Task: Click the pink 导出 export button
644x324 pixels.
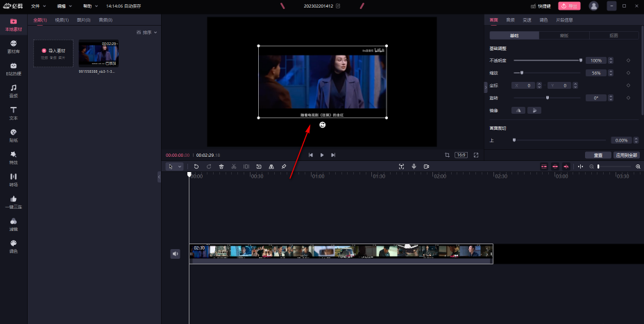Action: point(569,6)
